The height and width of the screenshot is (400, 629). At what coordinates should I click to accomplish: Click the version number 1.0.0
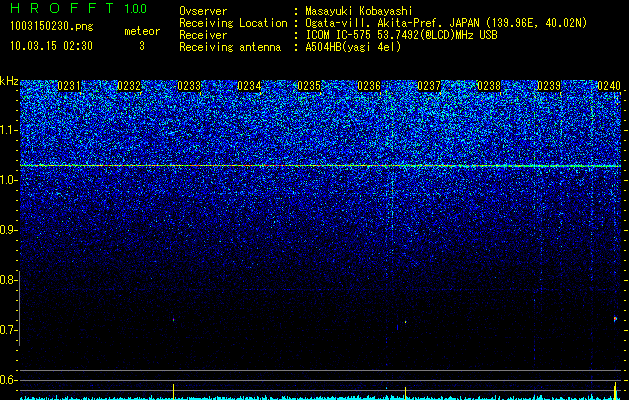135,8
